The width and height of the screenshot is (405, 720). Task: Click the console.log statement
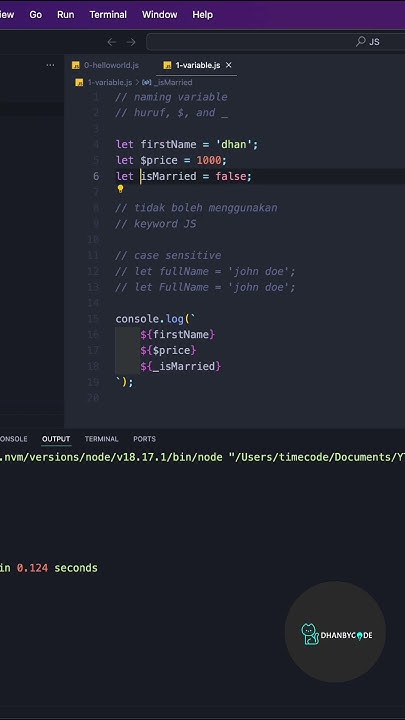(156, 319)
